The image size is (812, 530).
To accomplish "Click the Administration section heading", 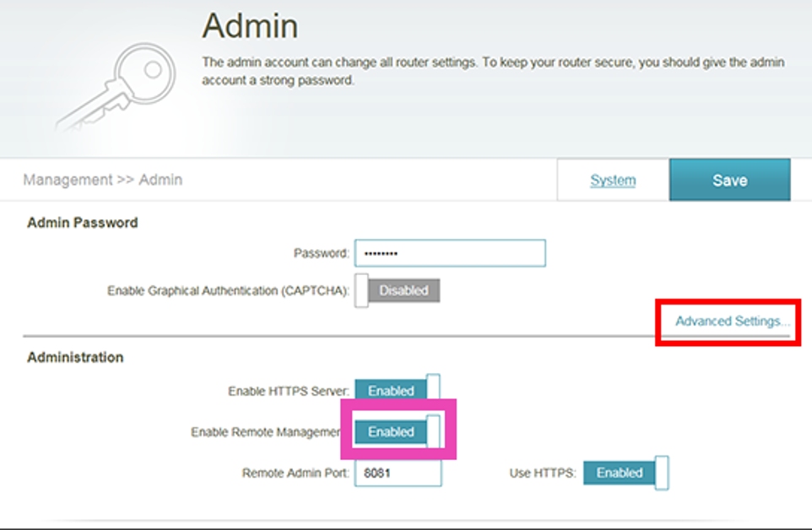I will pyautogui.click(x=75, y=357).
